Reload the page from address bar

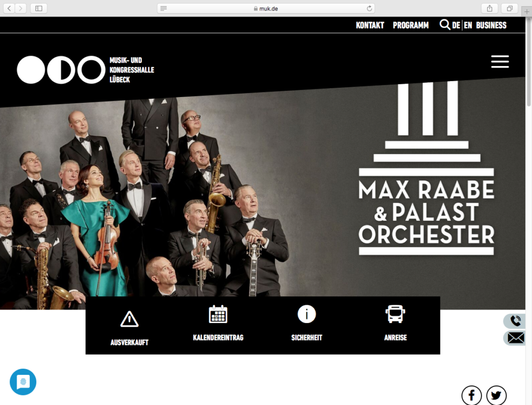[x=369, y=8]
